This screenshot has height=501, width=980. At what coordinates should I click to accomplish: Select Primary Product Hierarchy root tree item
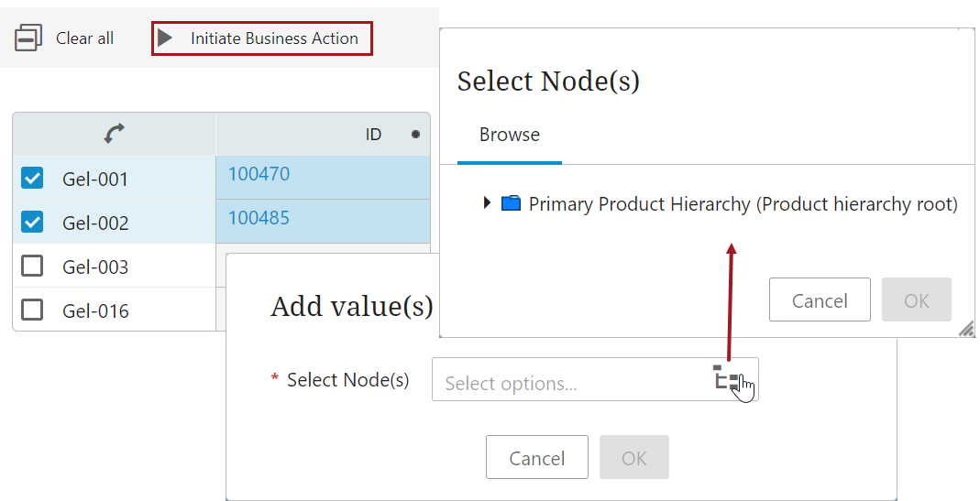click(743, 204)
